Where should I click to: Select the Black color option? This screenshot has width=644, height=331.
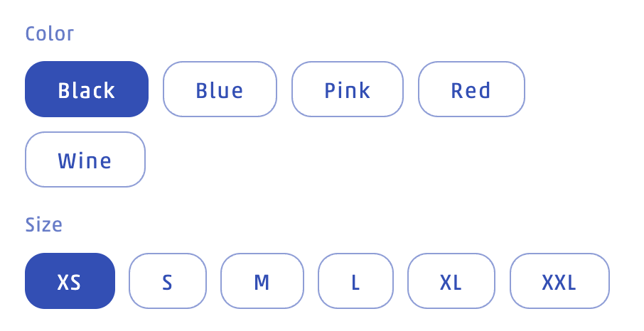tap(87, 89)
